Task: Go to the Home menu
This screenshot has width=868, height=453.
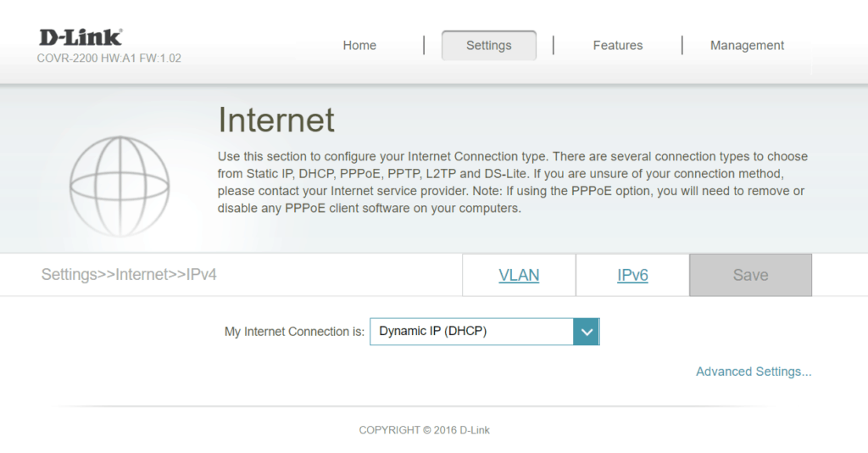Action: click(x=359, y=46)
